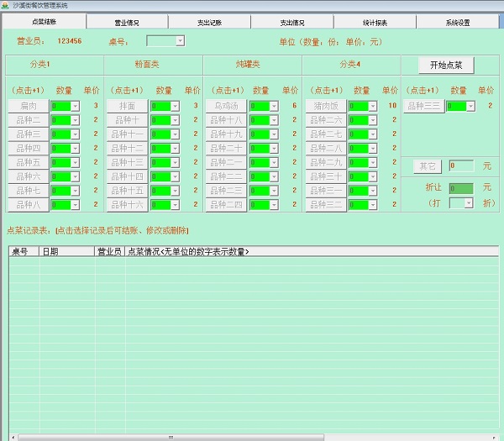
Task: Add one 扁肉 dish
Action: tap(29, 106)
